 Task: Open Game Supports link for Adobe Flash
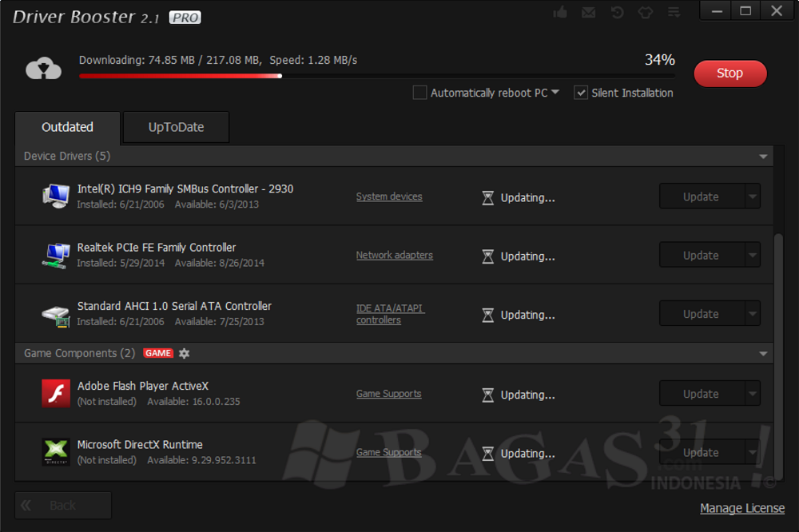click(388, 393)
